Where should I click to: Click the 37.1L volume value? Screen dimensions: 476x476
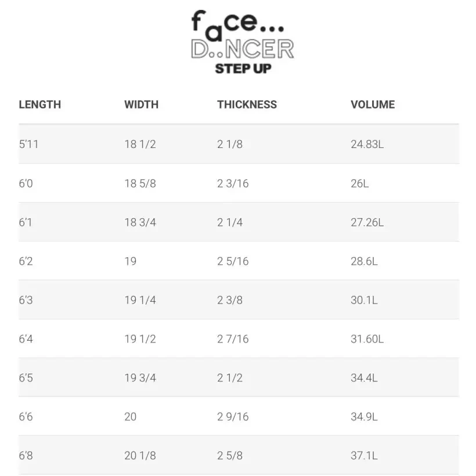pyautogui.click(x=364, y=456)
